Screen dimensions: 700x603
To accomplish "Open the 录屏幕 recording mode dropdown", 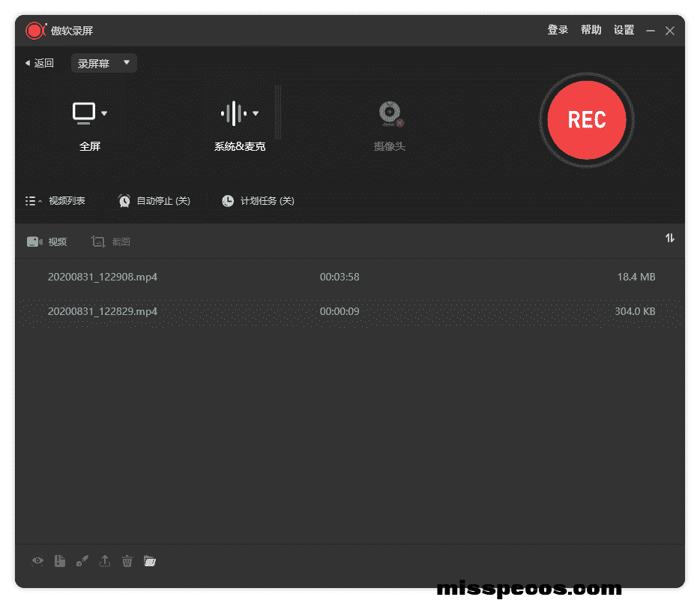I will [x=104, y=64].
